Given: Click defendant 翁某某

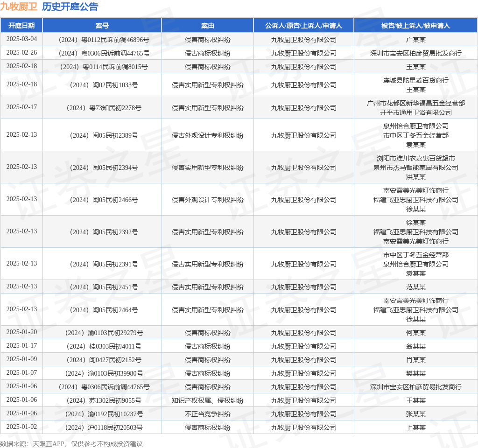Looking at the screenshot, I should coord(416,347).
